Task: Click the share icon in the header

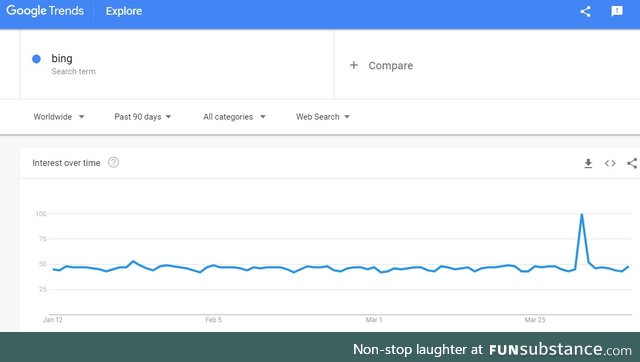Action: [x=585, y=11]
